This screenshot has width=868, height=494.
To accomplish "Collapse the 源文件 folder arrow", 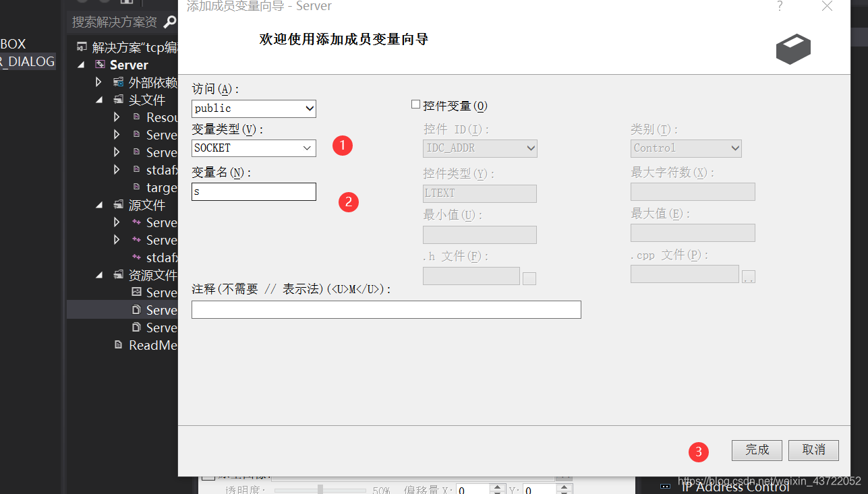I will coord(99,205).
